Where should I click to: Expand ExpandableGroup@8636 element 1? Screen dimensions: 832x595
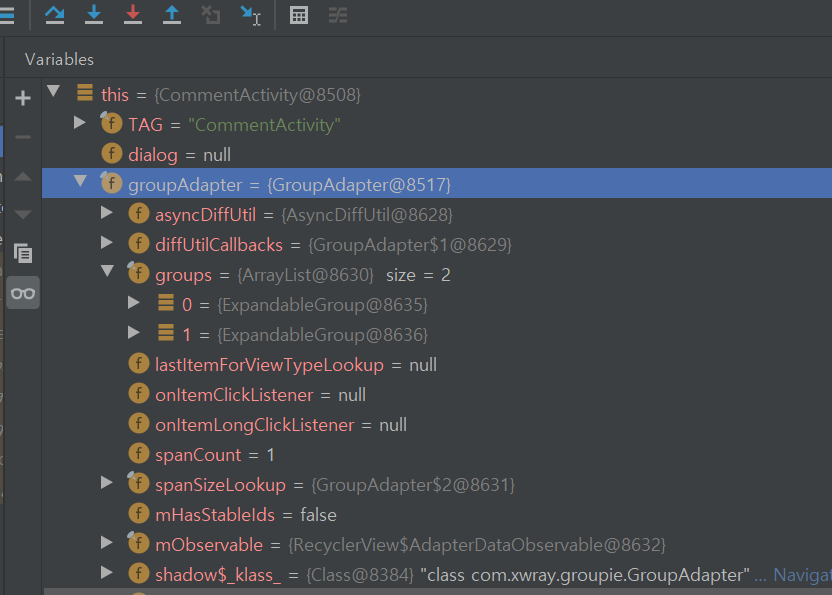pos(134,333)
